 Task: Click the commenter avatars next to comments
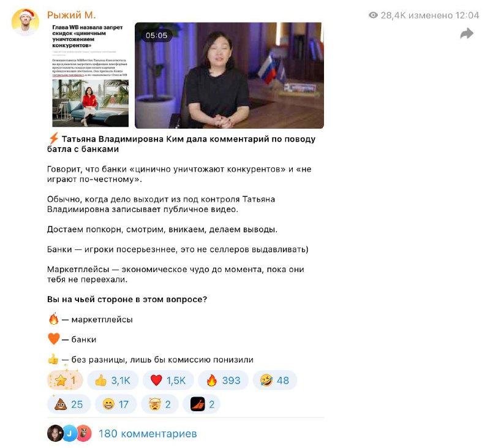point(69,433)
